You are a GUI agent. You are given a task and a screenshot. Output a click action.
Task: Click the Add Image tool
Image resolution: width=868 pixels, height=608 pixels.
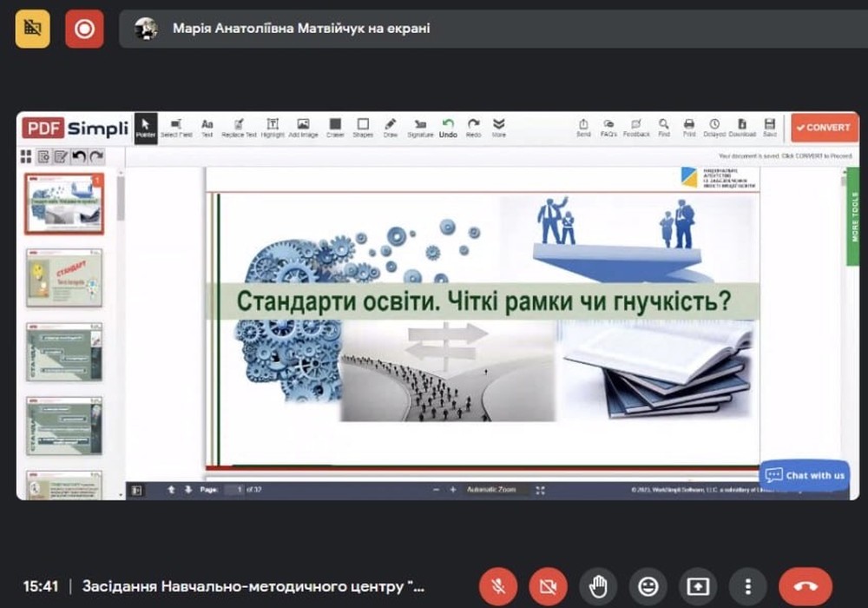pos(303,128)
